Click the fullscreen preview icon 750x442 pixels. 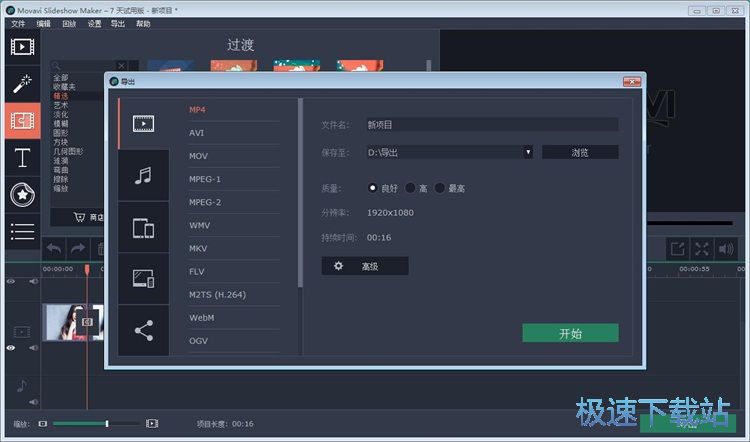[x=702, y=249]
